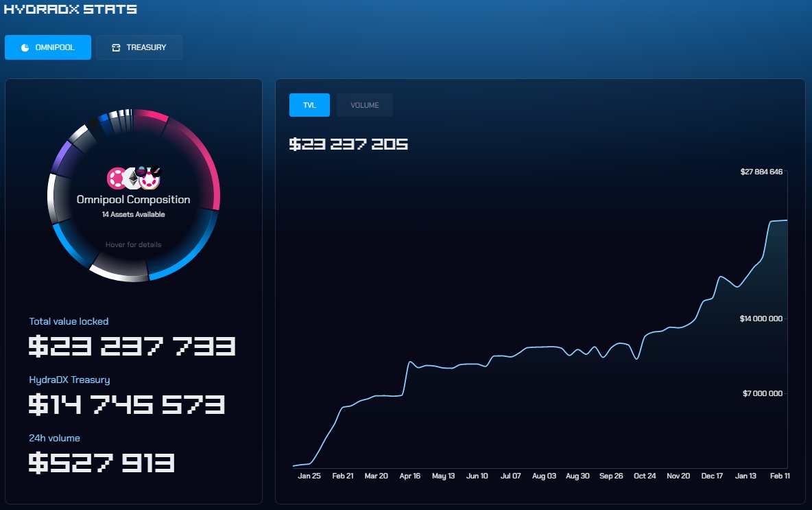Image resolution: width=812 pixels, height=510 pixels.
Task: Click the pink Polkadot asset logo
Action: coord(116,178)
